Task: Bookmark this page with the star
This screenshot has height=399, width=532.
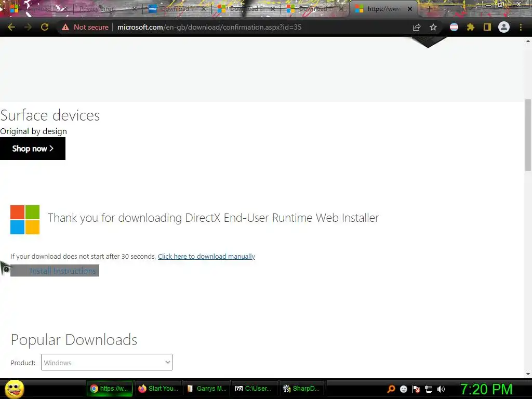Action: tap(433, 27)
